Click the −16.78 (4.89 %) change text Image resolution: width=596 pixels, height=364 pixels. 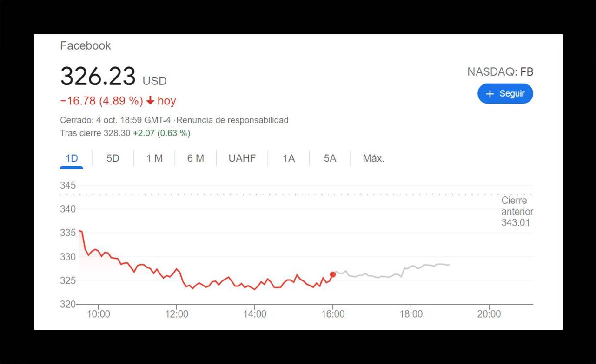pos(101,101)
